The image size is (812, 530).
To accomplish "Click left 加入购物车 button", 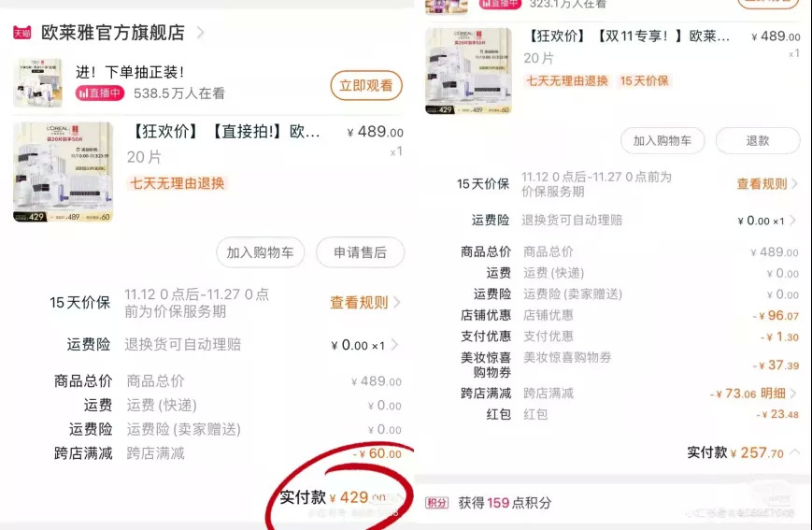I will click(x=260, y=252).
